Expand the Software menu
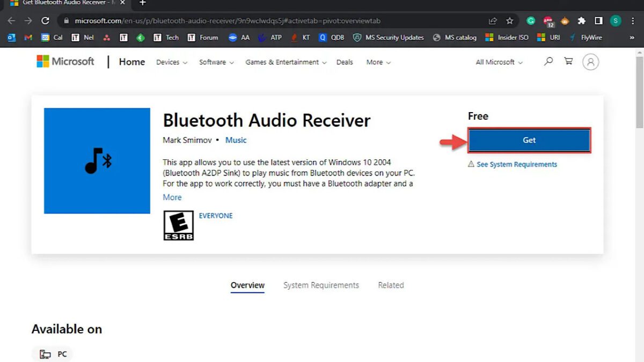The image size is (644, 362). click(217, 62)
